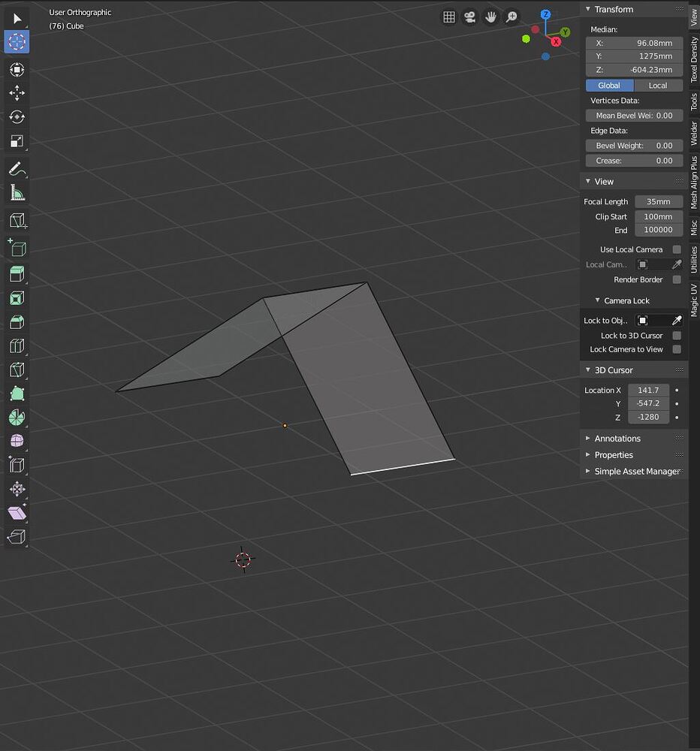This screenshot has height=751, width=700.
Task: Pick the Measure ruler tool
Action: [x=17, y=192]
